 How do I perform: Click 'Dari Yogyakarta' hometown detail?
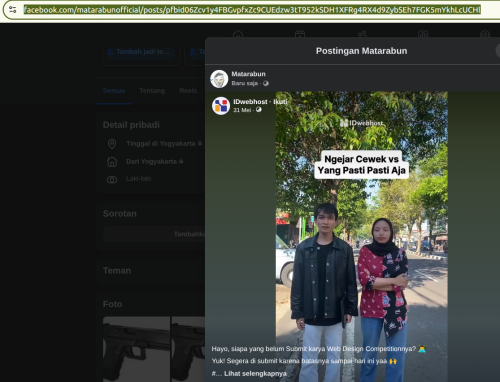pyautogui.click(x=151, y=162)
